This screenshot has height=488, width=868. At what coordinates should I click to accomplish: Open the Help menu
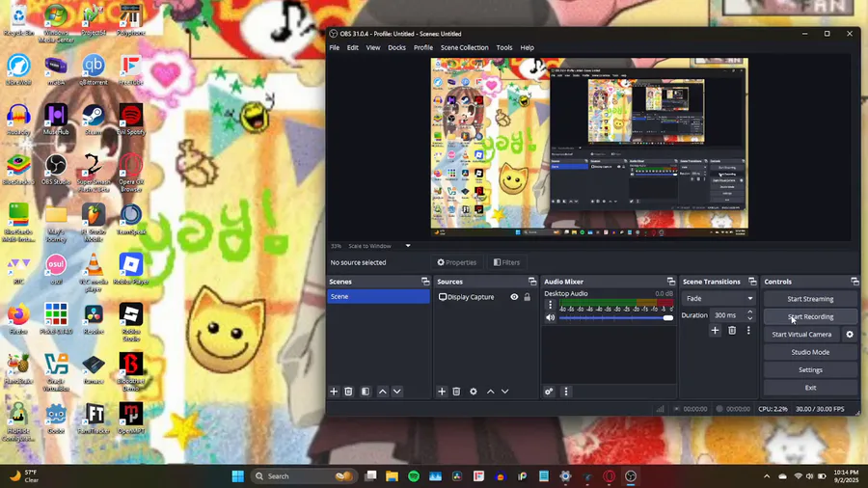pyautogui.click(x=527, y=47)
